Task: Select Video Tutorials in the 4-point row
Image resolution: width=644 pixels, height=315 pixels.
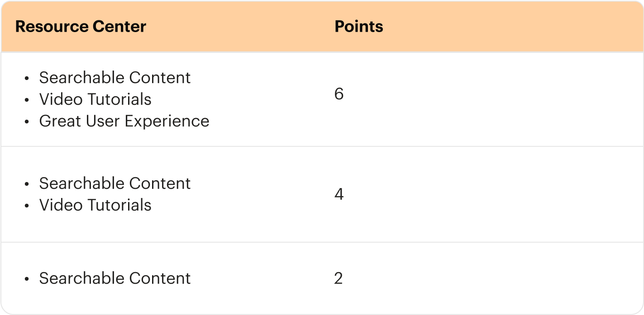Action: pos(95,205)
